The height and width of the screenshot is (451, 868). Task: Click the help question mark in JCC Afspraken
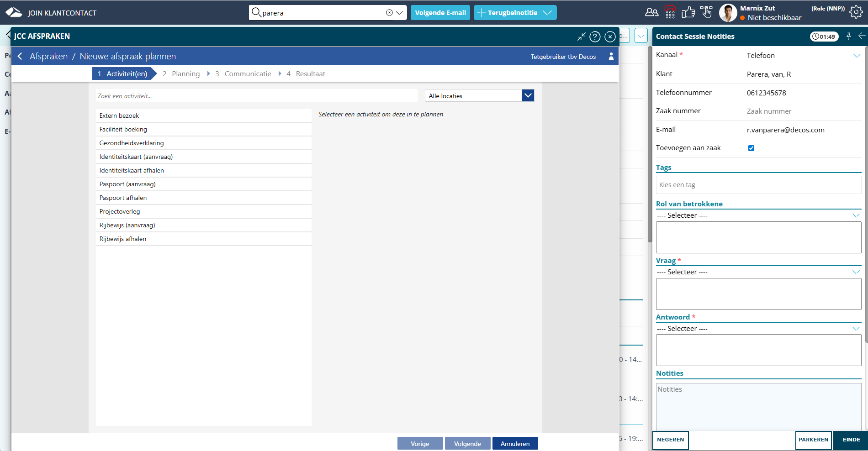tap(595, 37)
